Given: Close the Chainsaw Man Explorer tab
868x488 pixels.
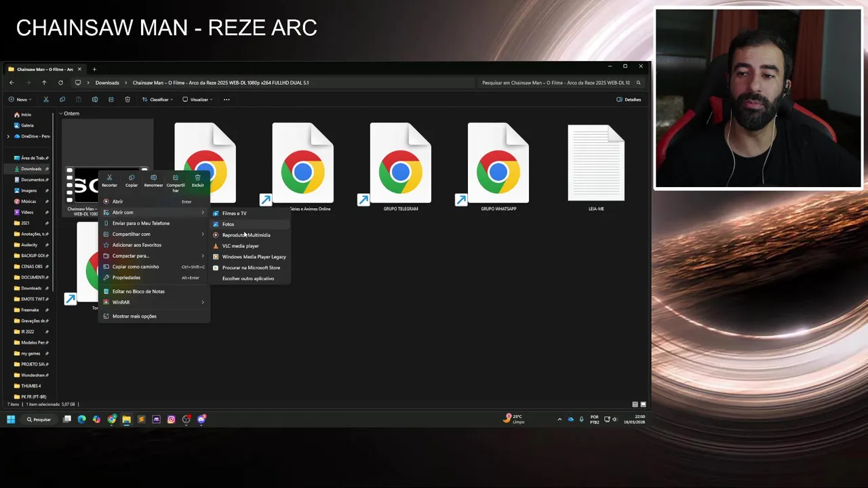Looking at the screenshot, I should 79,69.
